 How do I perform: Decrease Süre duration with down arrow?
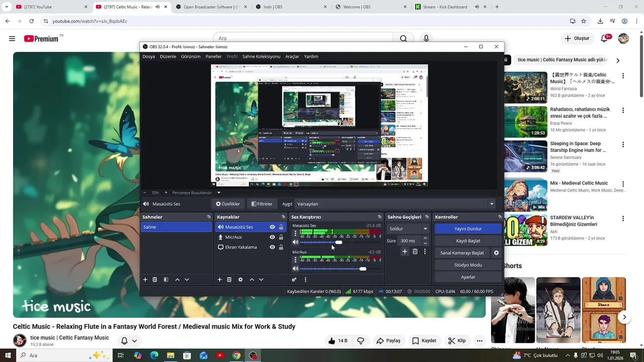click(425, 243)
